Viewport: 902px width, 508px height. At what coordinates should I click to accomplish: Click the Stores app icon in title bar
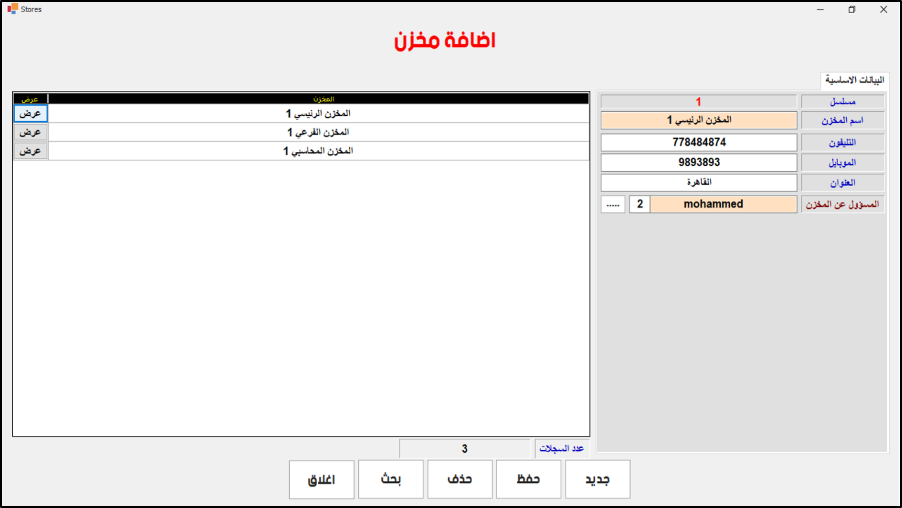pos(11,9)
